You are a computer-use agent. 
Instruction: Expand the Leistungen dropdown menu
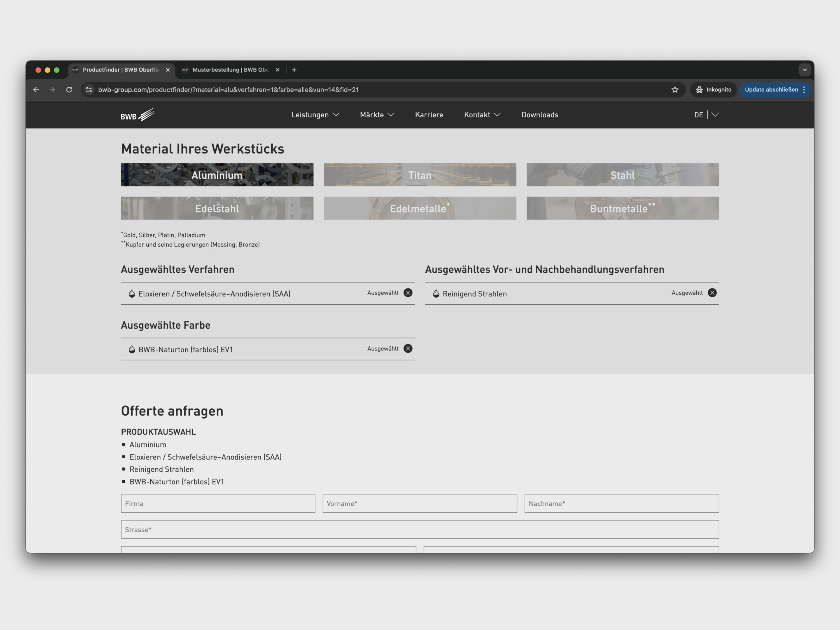pyautogui.click(x=315, y=115)
